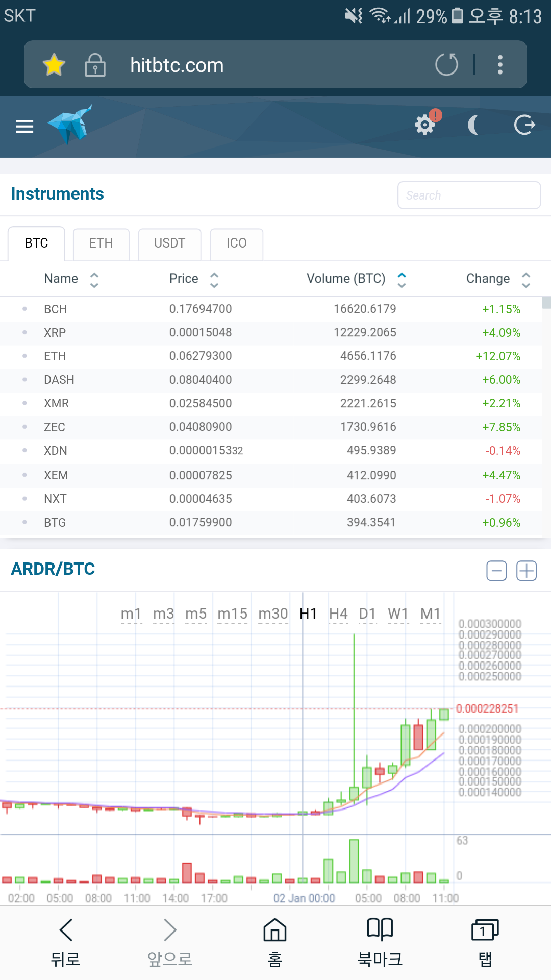Zoom out chart with minus button
551x980 pixels.
click(496, 571)
